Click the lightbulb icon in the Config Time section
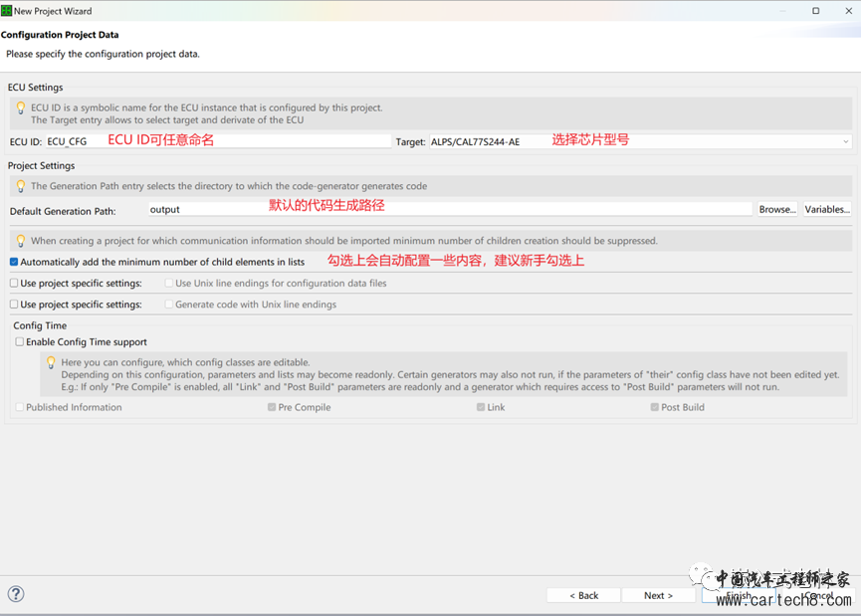The width and height of the screenshot is (861, 616). (x=51, y=362)
